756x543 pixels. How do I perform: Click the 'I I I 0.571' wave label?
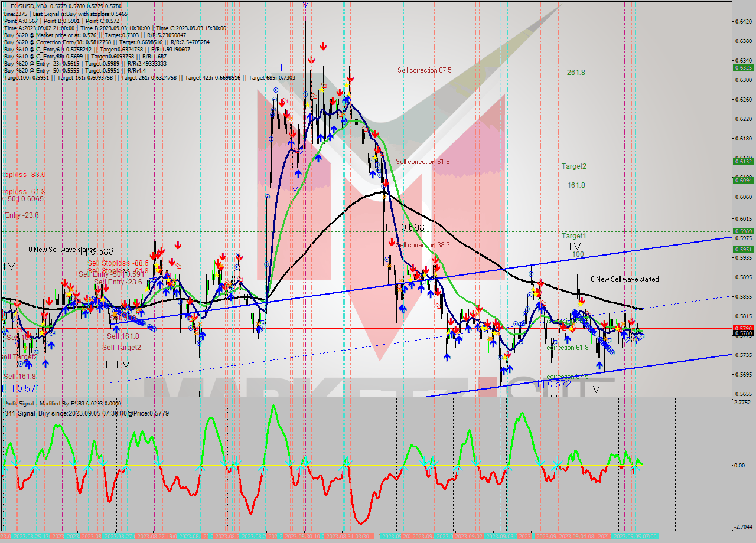coord(21,388)
